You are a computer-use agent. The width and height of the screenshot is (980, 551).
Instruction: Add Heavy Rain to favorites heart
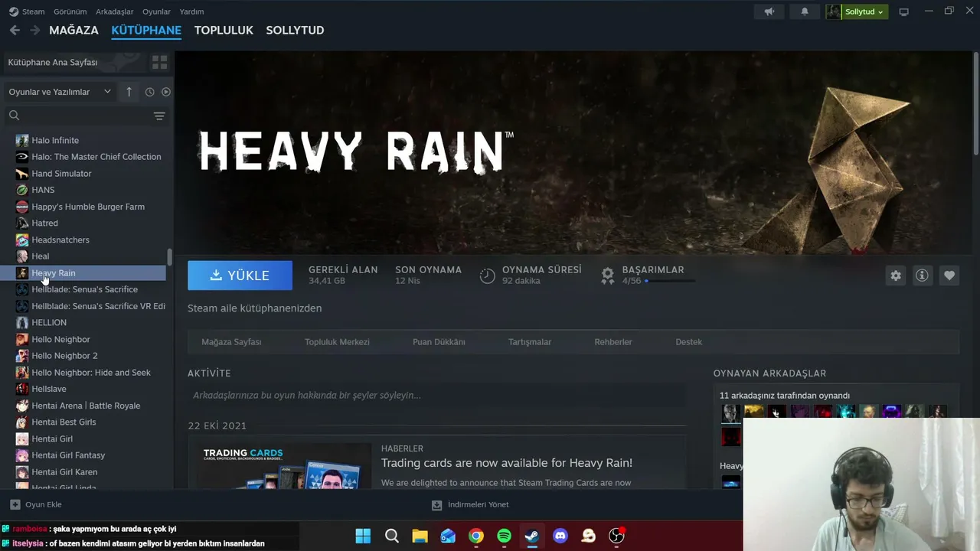click(949, 275)
